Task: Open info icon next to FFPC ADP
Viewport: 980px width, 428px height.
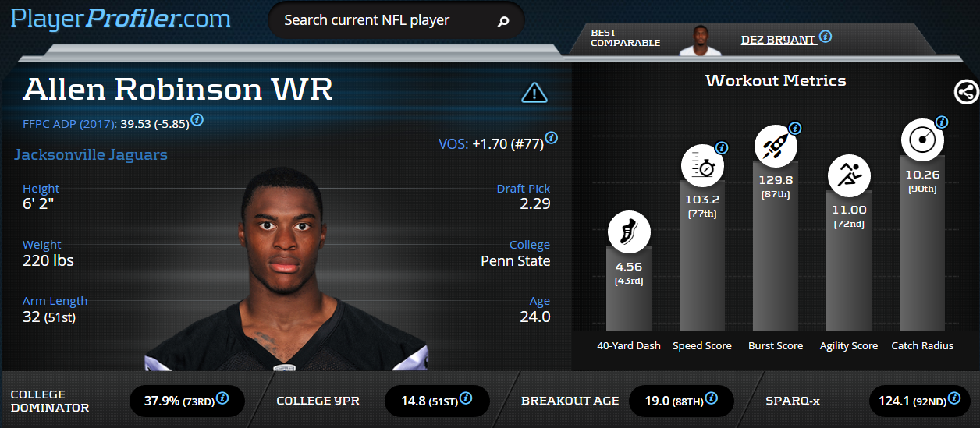Action: click(197, 120)
